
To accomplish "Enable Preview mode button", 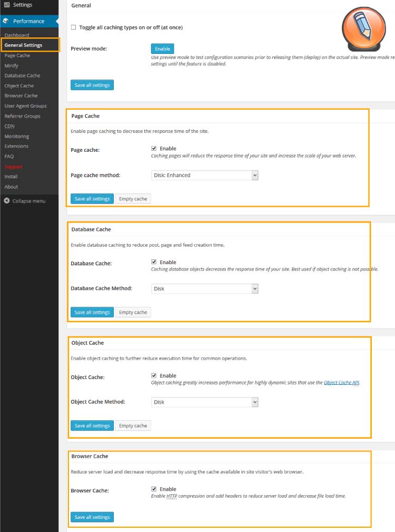I will tap(163, 49).
